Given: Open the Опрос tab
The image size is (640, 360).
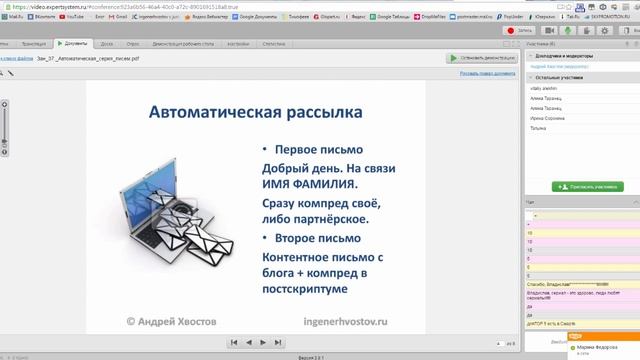Looking at the screenshot, I should [x=133, y=44].
